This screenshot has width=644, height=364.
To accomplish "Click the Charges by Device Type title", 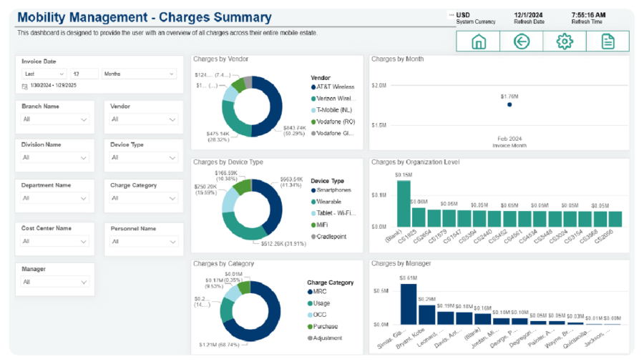I will click(x=228, y=162).
